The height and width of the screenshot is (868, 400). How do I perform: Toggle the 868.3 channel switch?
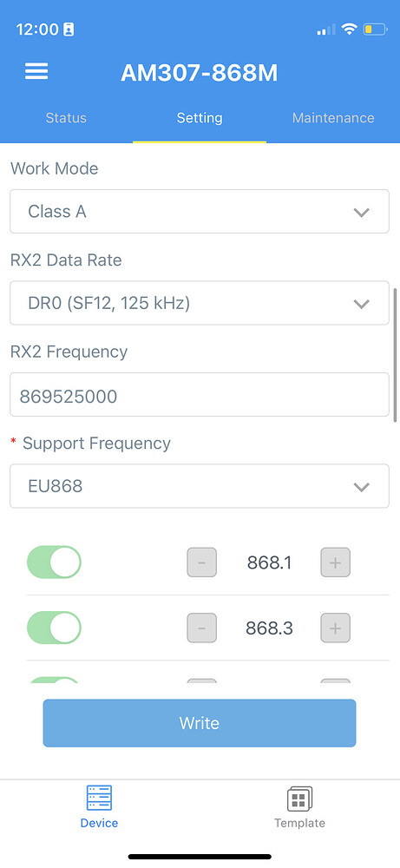(x=54, y=628)
